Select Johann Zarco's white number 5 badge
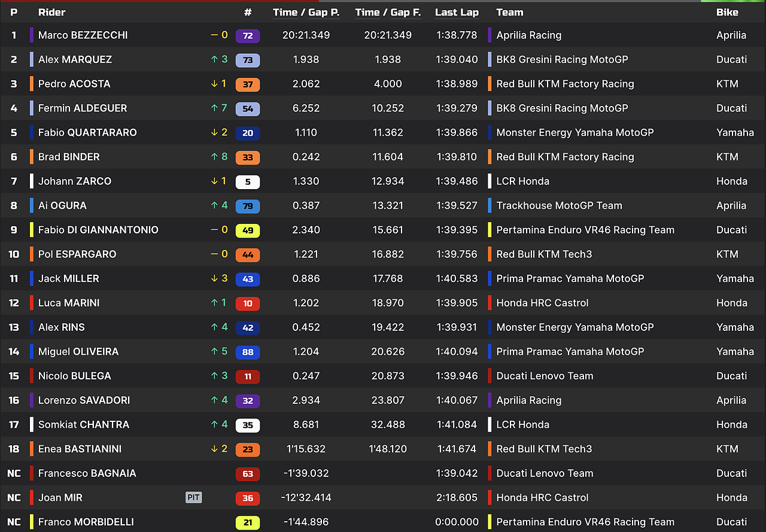Viewport: 766px width, 532px height. [x=248, y=181]
